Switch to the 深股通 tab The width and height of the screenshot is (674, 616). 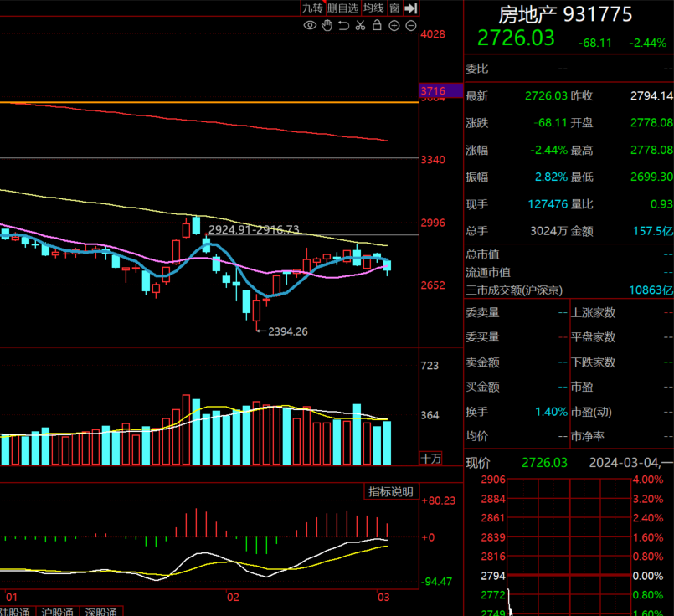pos(101,611)
